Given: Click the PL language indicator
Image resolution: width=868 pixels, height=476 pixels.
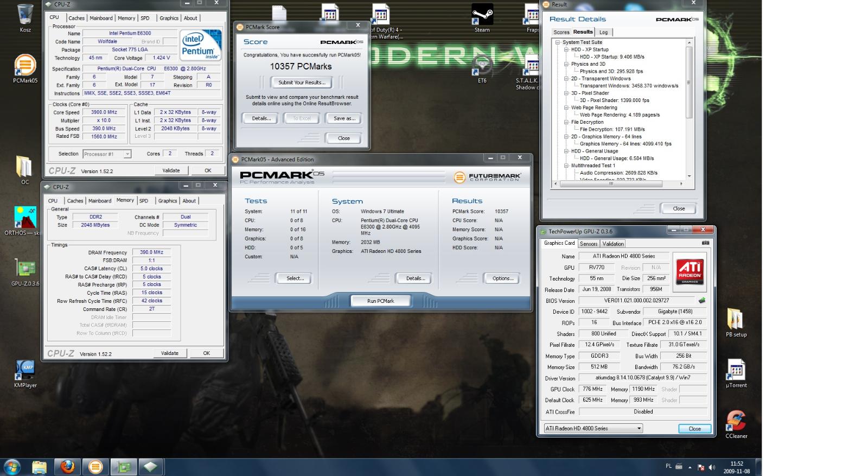Looking at the screenshot, I should coord(668,466).
